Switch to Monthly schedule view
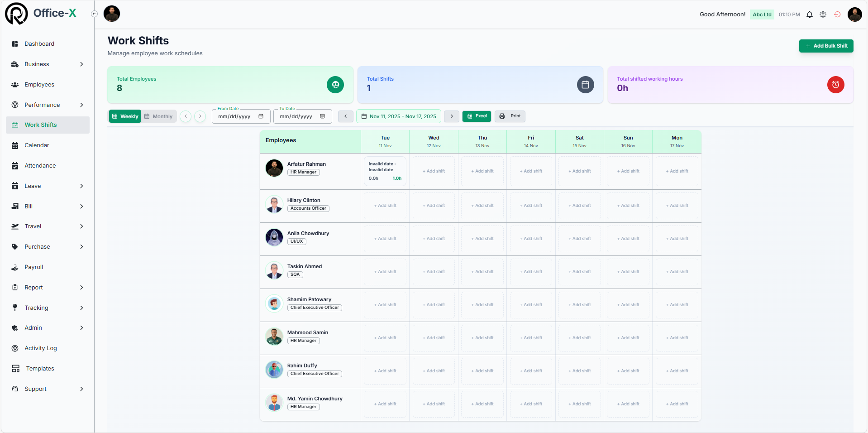868x433 pixels. click(158, 116)
